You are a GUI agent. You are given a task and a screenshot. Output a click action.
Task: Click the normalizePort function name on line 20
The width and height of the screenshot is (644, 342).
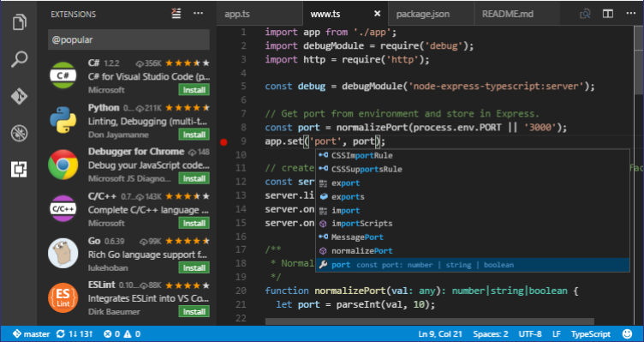click(x=350, y=291)
